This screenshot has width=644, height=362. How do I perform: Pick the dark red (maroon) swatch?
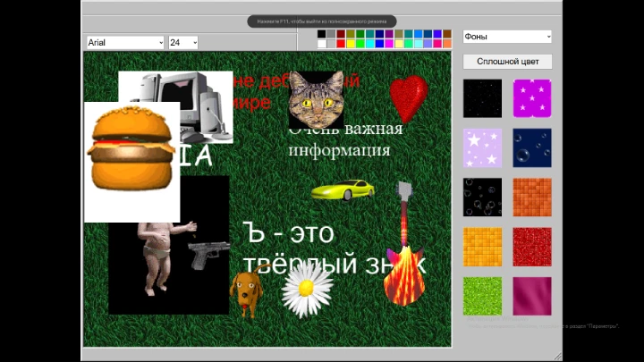tap(341, 34)
